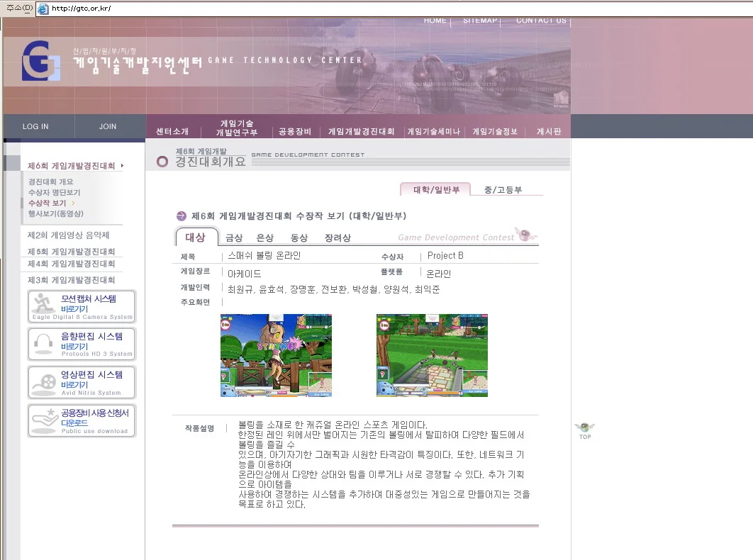Open 제4회 게임개발경진대회 sidebar item

(x=71, y=264)
